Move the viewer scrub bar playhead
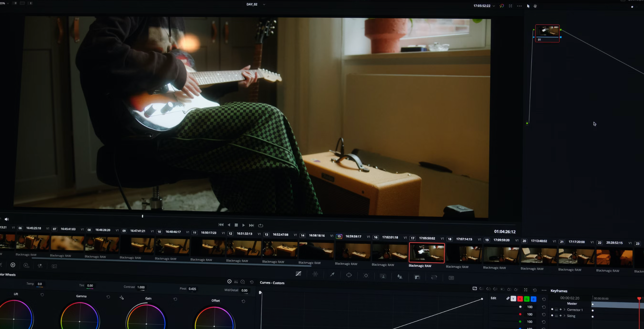The width and height of the screenshot is (644, 329). click(143, 216)
